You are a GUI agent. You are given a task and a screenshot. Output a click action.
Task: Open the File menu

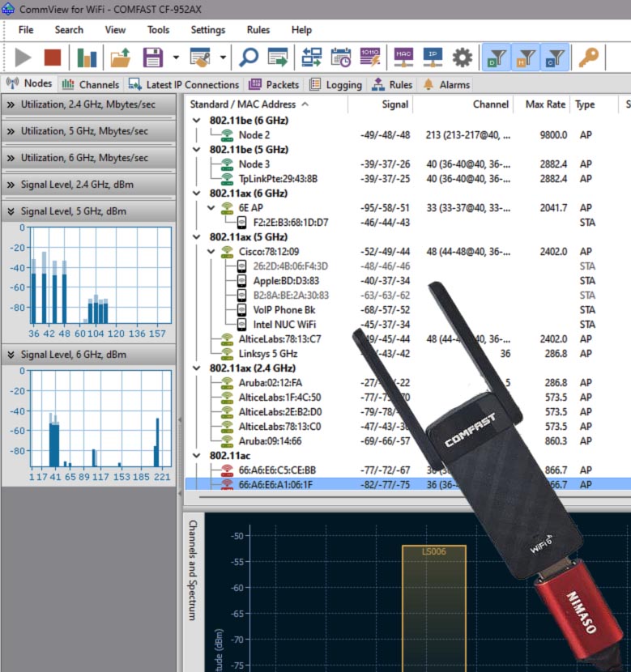coord(26,30)
